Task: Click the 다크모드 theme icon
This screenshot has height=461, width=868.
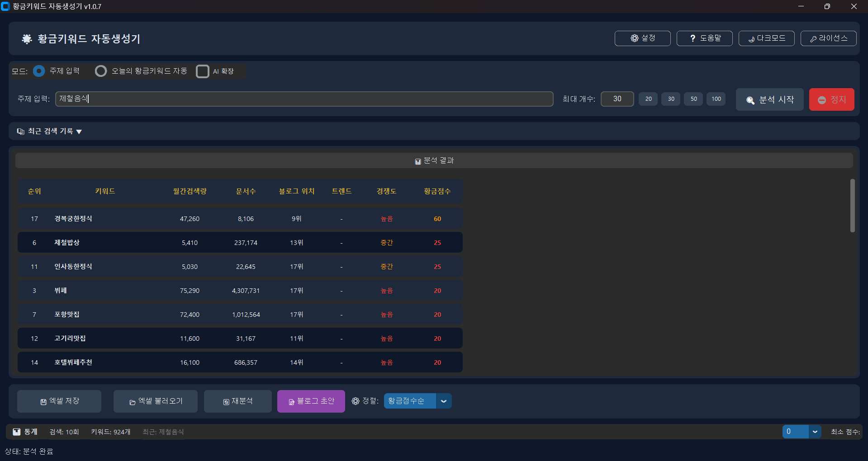Action: coord(751,39)
